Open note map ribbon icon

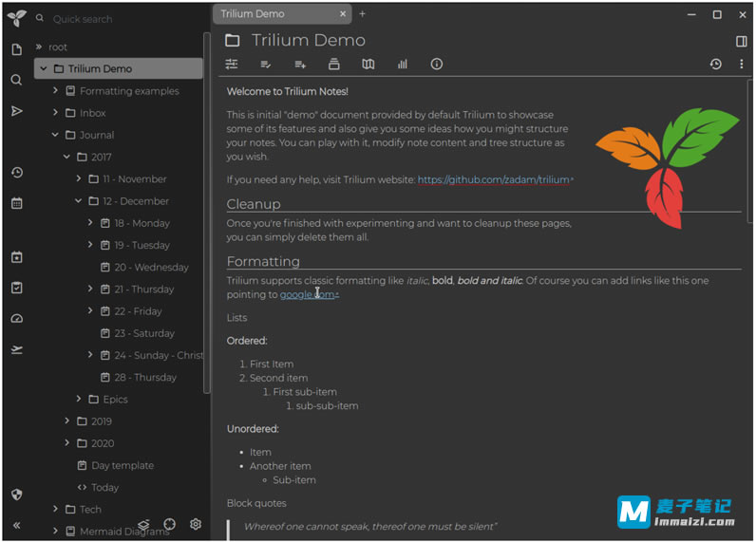pyautogui.click(x=369, y=65)
